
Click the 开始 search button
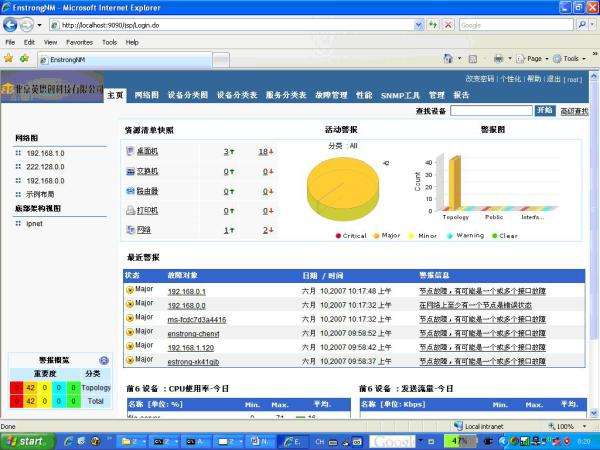(x=545, y=110)
